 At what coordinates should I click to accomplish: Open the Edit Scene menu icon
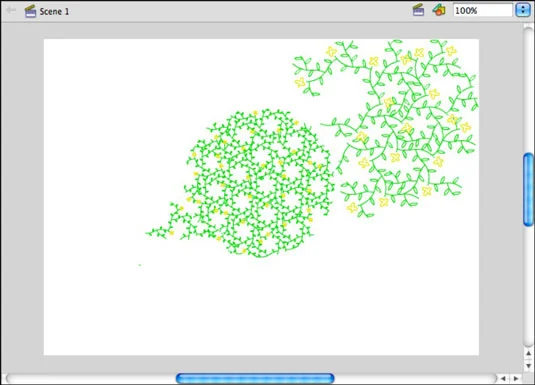point(418,10)
